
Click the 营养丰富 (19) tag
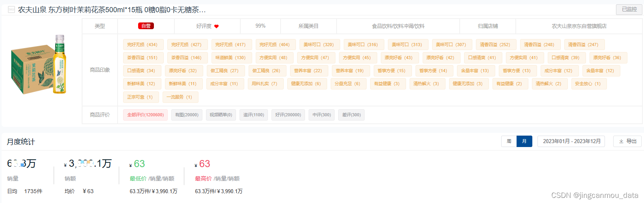[350, 71]
